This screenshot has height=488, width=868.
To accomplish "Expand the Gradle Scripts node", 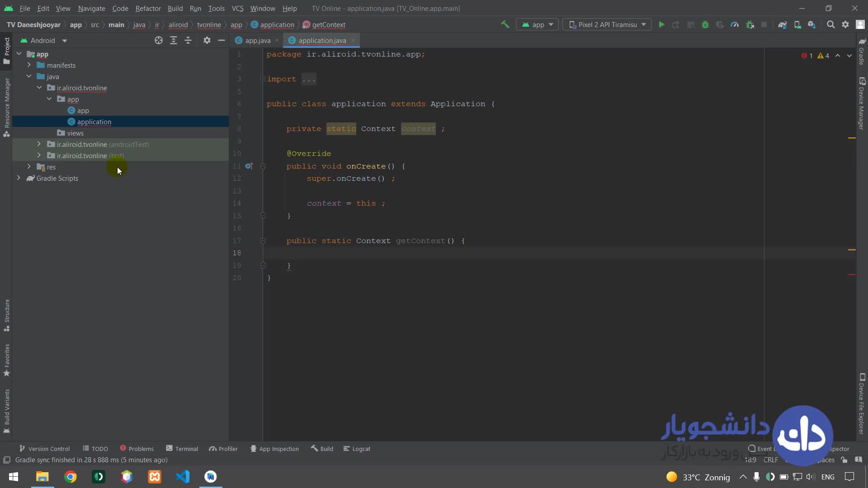I will pos(19,178).
